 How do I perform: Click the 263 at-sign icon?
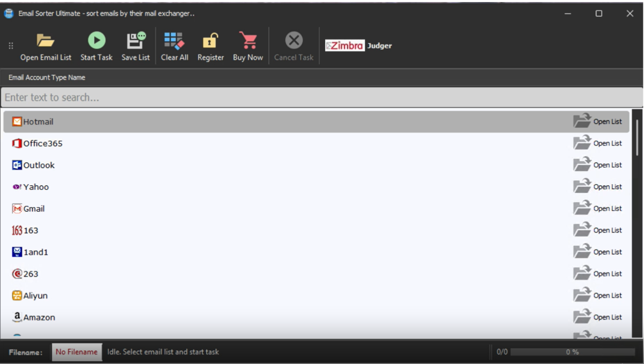point(17,274)
